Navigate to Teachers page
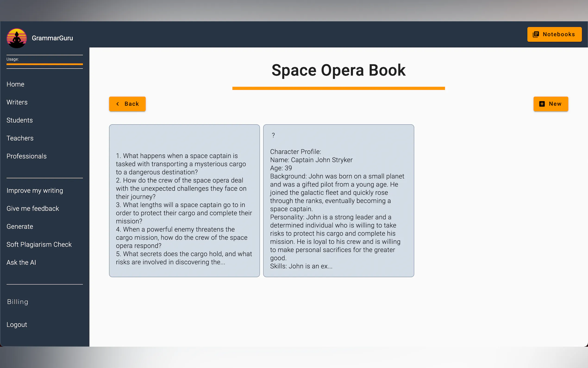Viewport: 588px width, 368px height. tap(20, 138)
